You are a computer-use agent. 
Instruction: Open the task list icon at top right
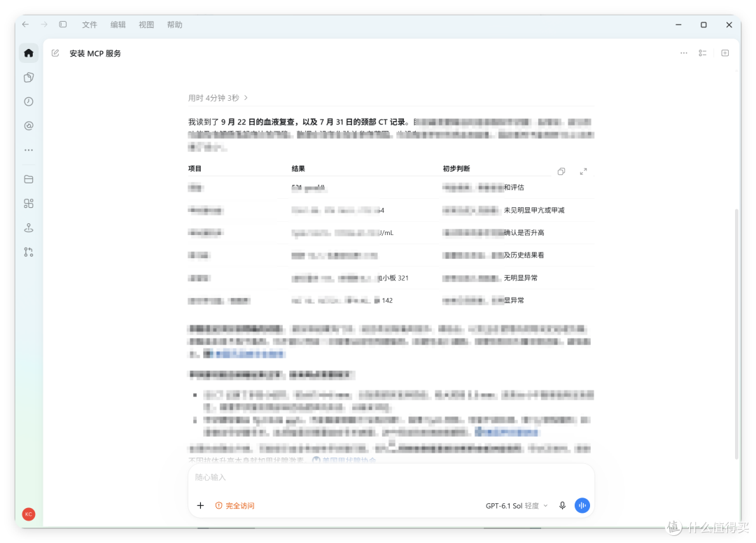click(703, 53)
